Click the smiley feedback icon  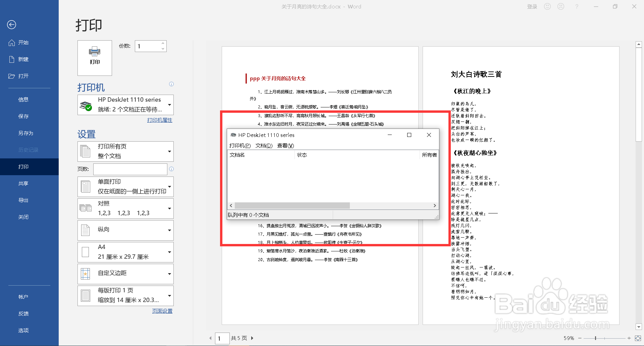[x=547, y=6]
